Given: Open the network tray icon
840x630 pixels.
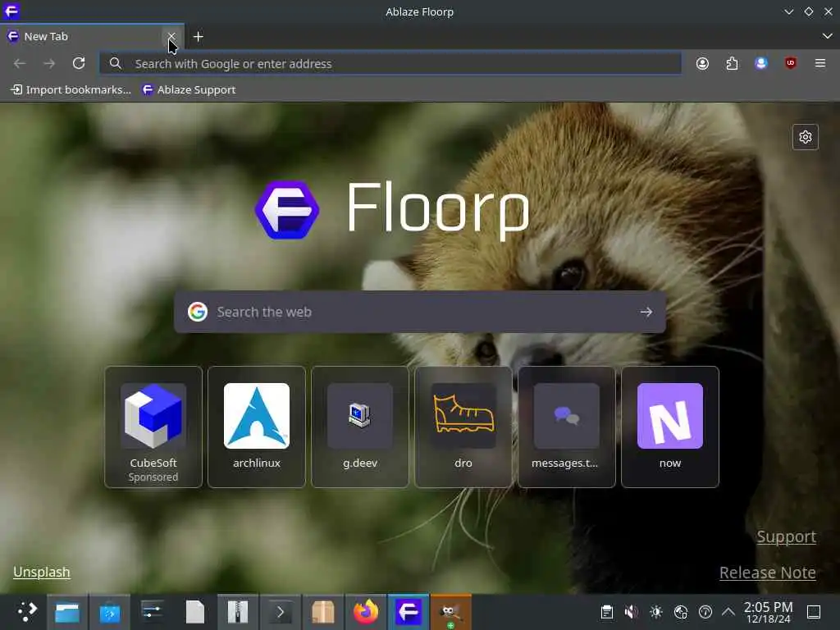Looking at the screenshot, I should [x=680, y=612].
